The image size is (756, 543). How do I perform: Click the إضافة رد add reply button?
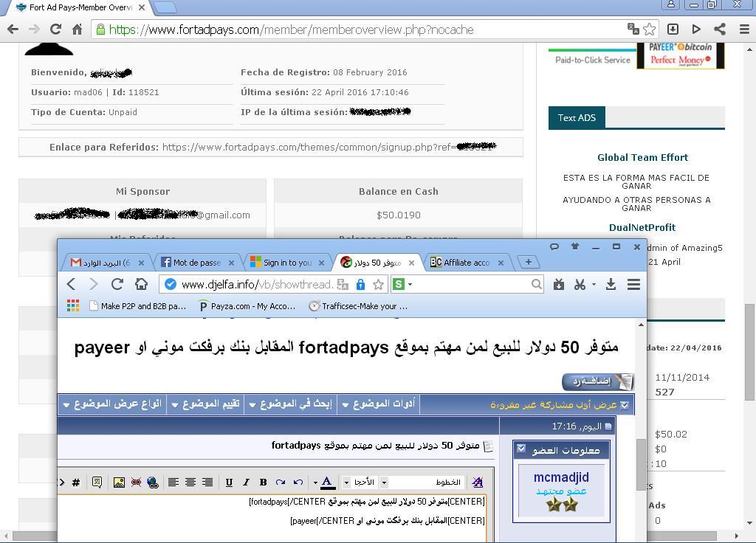coord(598,381)
